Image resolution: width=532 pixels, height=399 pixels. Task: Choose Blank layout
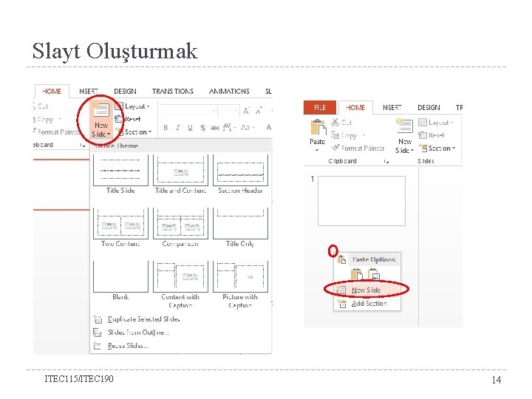point(120,281)
